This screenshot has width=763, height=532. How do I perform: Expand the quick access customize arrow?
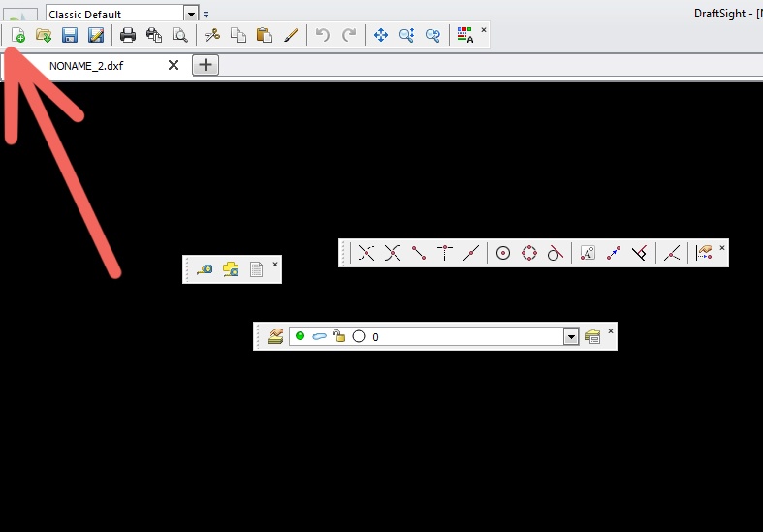coord(207,15)
